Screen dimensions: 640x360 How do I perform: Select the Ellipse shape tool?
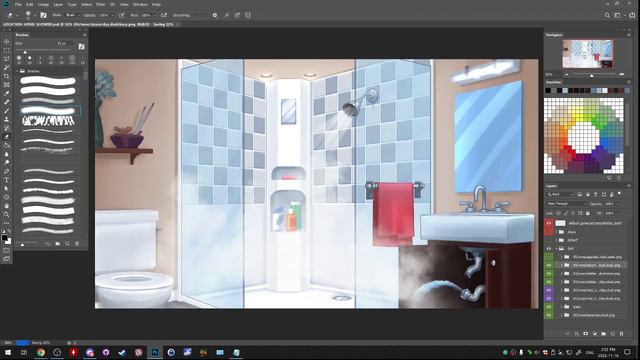click(7, 197)
